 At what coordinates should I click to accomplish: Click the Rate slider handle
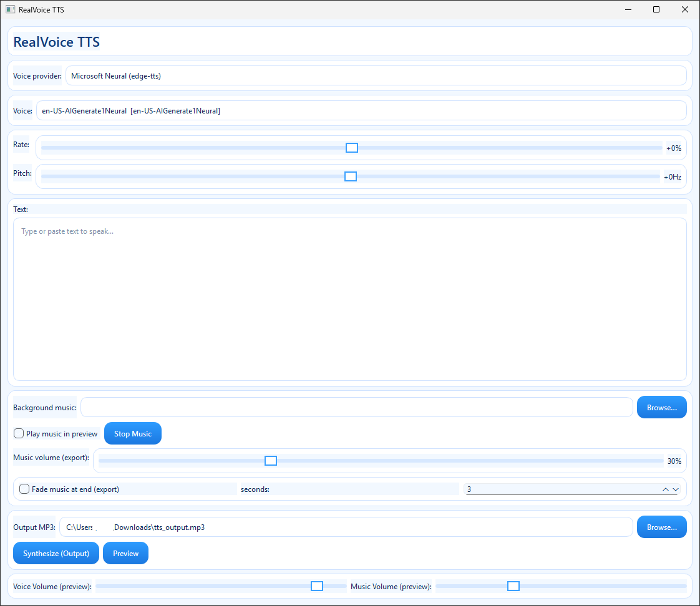(x=352, y=148)
